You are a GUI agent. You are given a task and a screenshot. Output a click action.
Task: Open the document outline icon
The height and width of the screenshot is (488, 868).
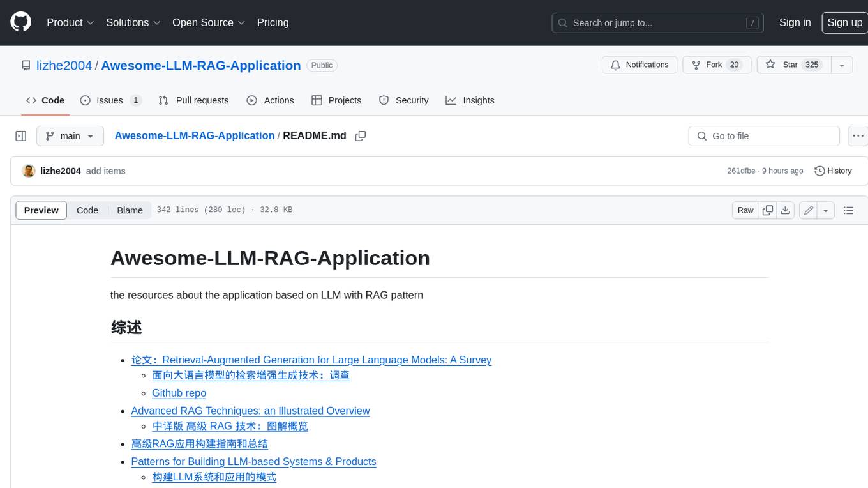tap(848, 210)
